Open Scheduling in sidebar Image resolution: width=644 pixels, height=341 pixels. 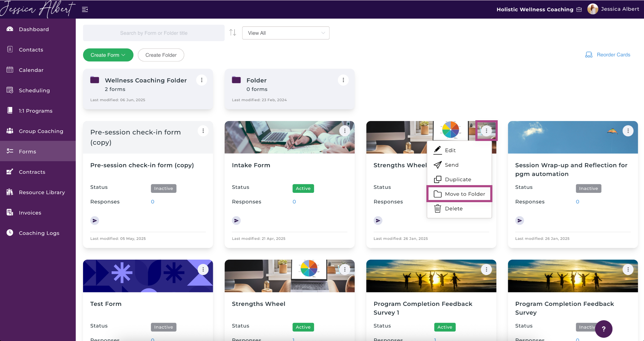click(38, 90)
